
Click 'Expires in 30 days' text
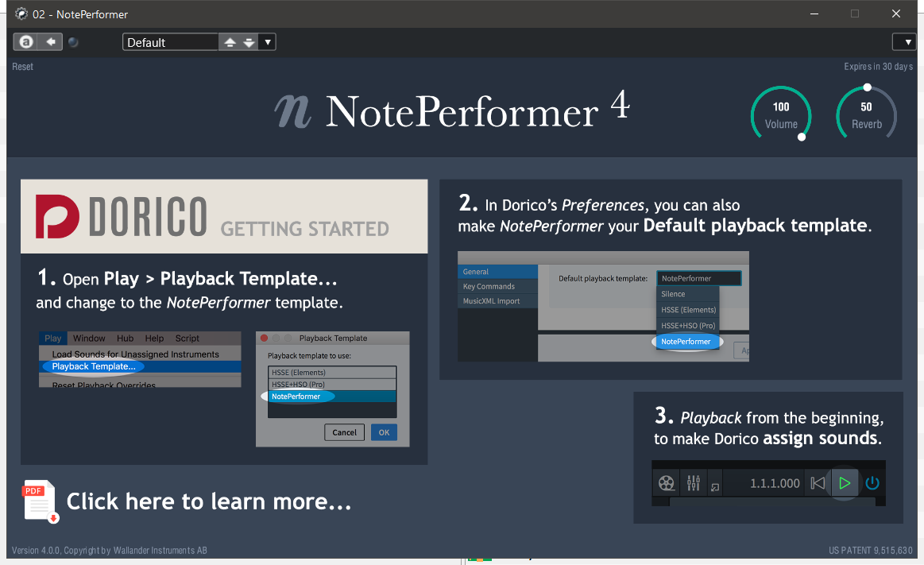coord(878,67)
